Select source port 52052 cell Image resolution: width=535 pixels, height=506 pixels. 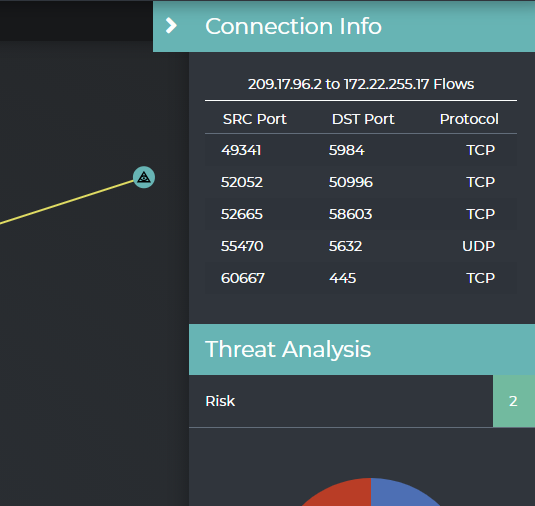point(242,182)
